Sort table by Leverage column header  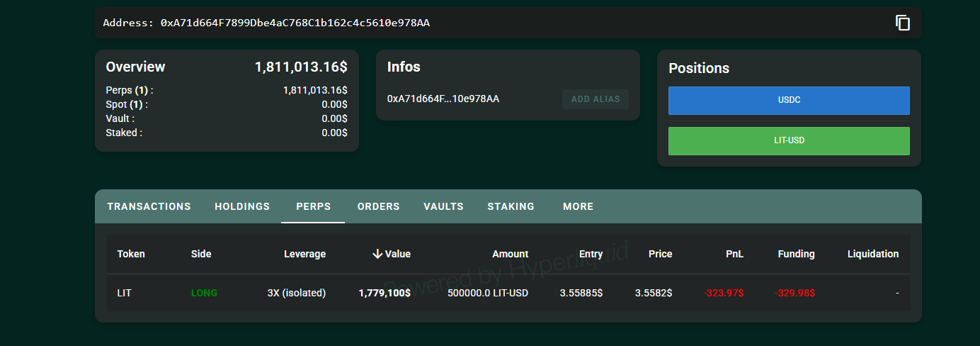(304, 254)
